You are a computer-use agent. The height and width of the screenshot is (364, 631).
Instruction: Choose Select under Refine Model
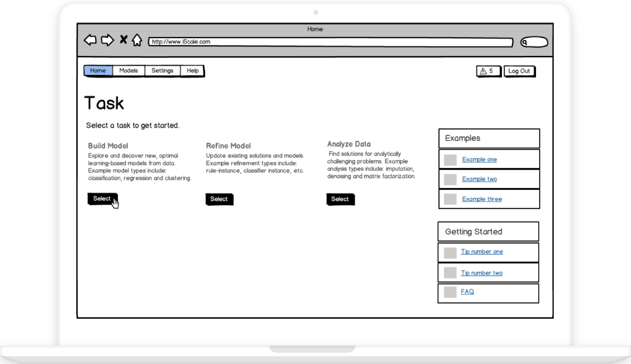tap(219, 199)
